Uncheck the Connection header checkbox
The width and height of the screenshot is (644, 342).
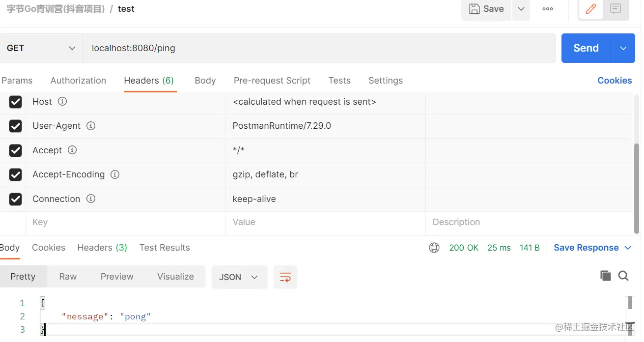click(16, 199)
